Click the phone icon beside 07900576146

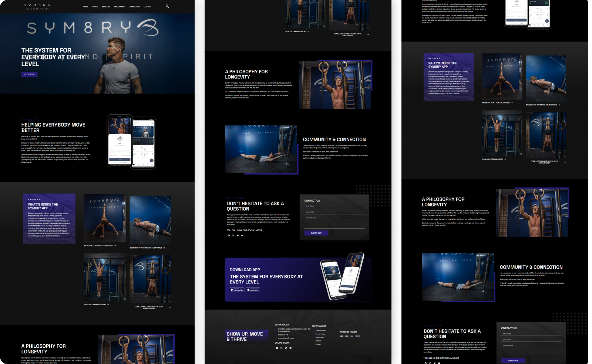click(275, 335)
